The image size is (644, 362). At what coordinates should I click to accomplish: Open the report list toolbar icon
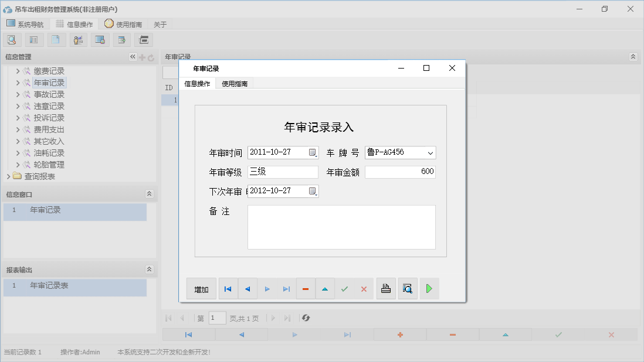coord(33,39)
